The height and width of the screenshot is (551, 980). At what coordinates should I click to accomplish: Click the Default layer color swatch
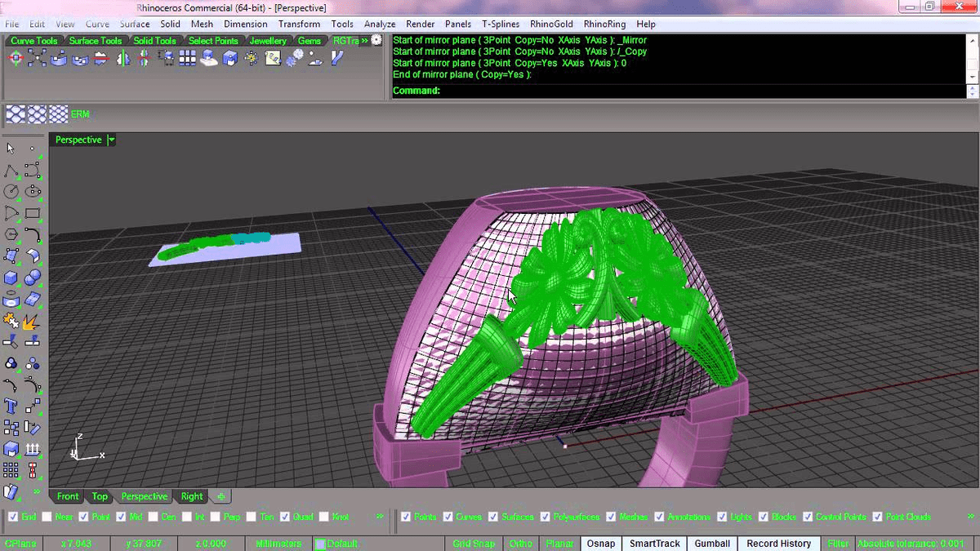[320, 544]
